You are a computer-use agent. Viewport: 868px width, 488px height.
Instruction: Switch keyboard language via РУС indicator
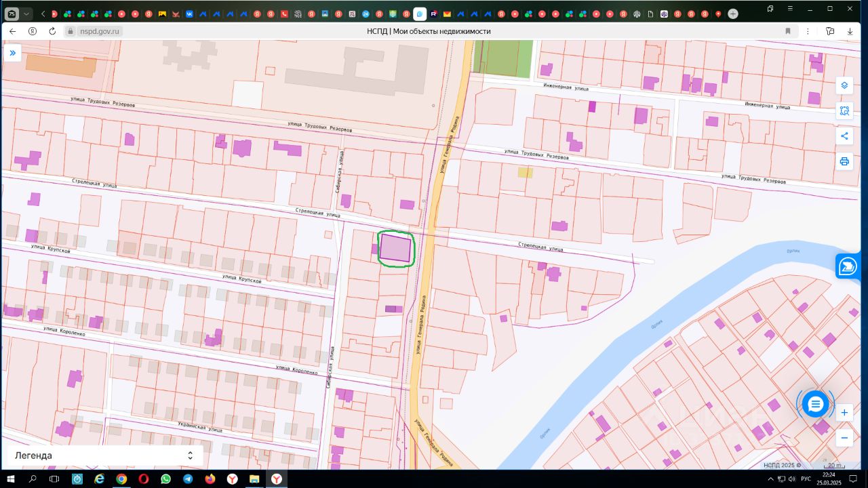[806, 479]
